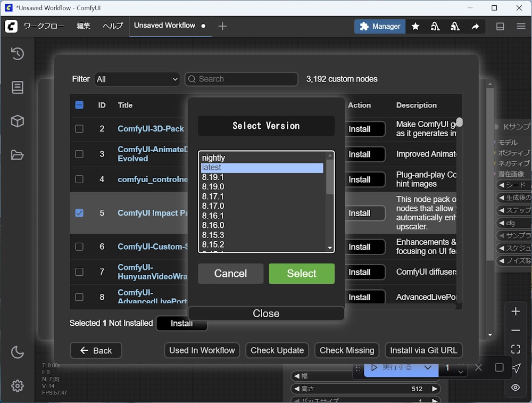Select version 8.15.3

[262, 235]
